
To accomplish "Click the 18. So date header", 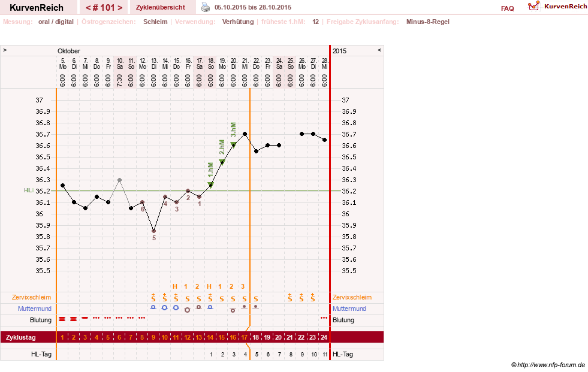I will (x=211, y=63).
